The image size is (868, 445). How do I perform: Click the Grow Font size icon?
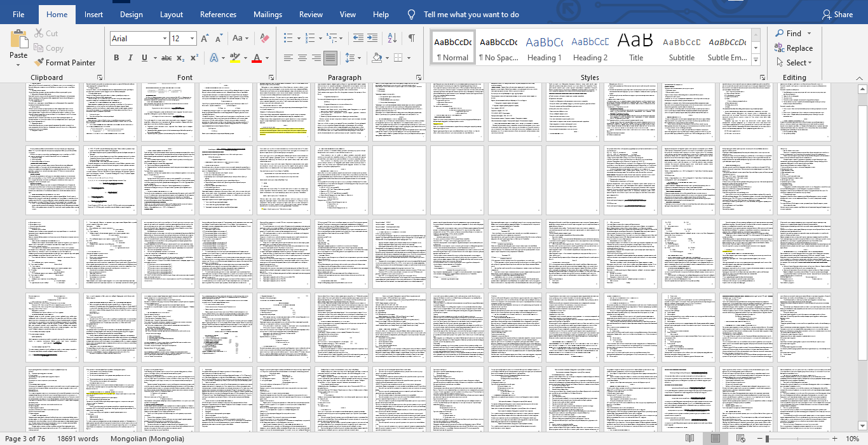[x=205, y=39]
